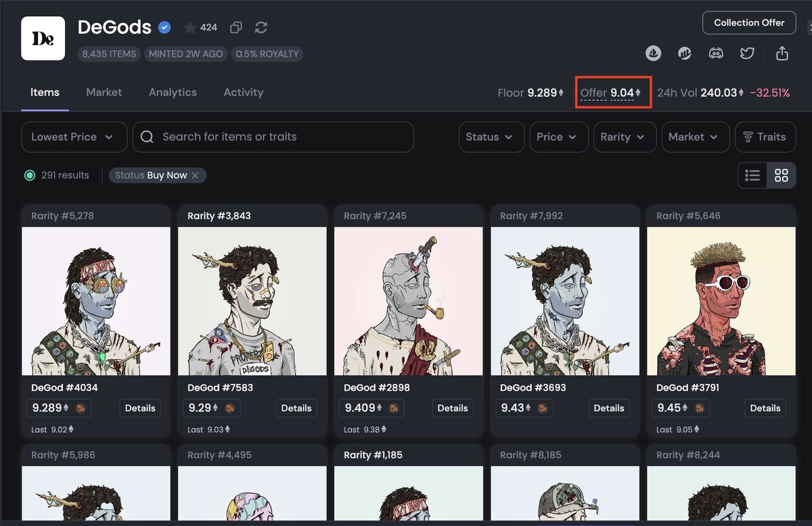The height and width of the screenshot is (526, 812).
Task: Open the Discord icon link
Action: point(716,53)
